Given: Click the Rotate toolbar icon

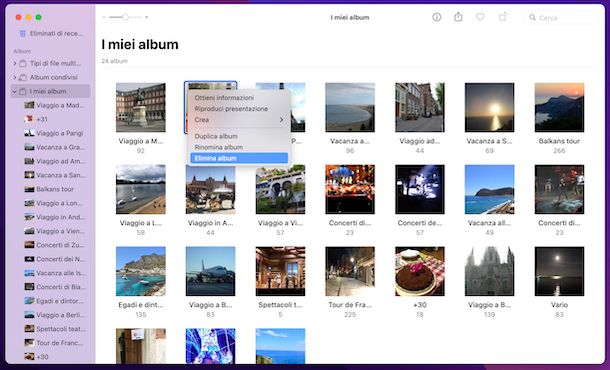Looking at the screenshot, I should click(x=503, y=17).
